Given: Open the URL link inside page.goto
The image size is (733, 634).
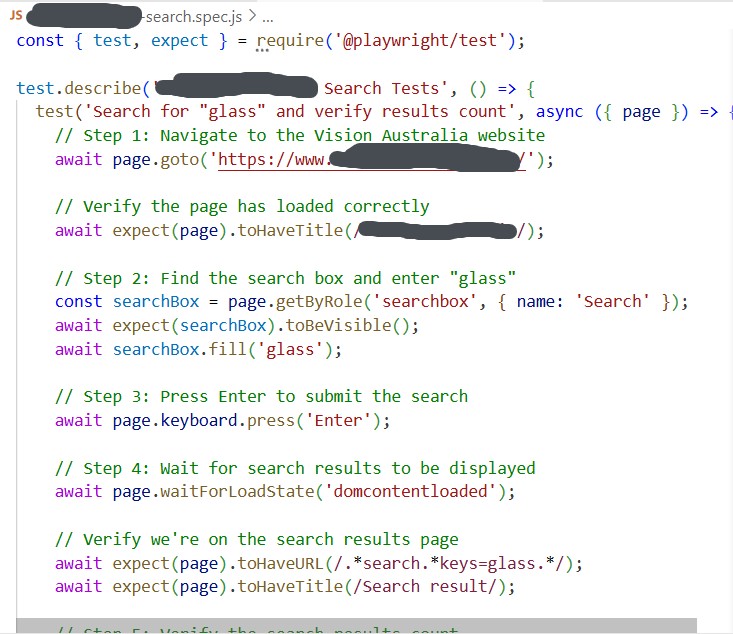Looking at the screenshot, I should click(x=370, y=159).
